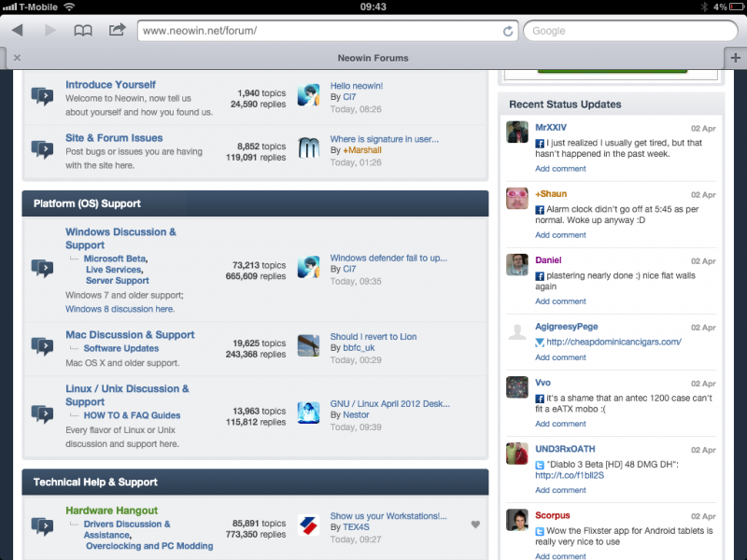Screen dimensions: 747x560
Task: Open Where is signature in user... topic
Action: [385, 139]
